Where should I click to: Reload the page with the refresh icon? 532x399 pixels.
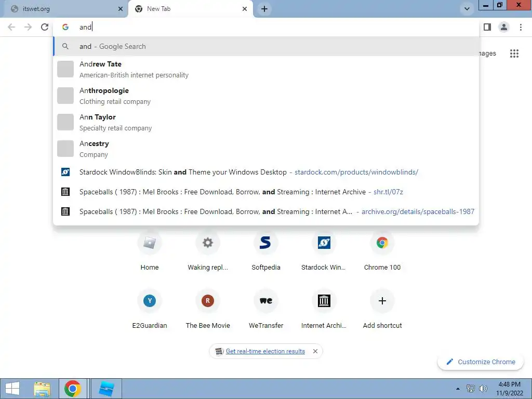[45, 27]
